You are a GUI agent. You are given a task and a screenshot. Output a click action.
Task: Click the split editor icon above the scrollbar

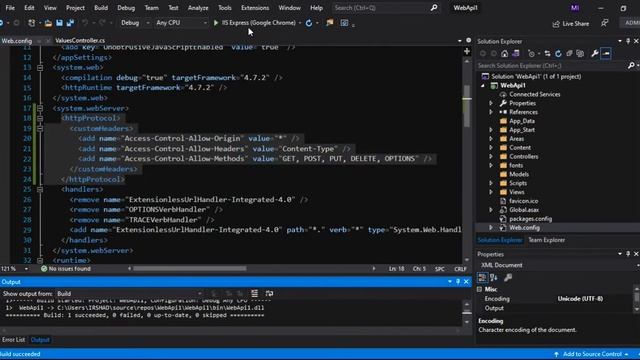[x=467, y=51]
